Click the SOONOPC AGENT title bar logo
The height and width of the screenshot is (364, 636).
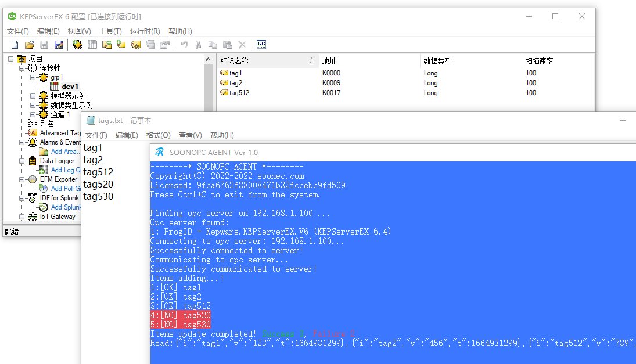click(x=159, y=152)
